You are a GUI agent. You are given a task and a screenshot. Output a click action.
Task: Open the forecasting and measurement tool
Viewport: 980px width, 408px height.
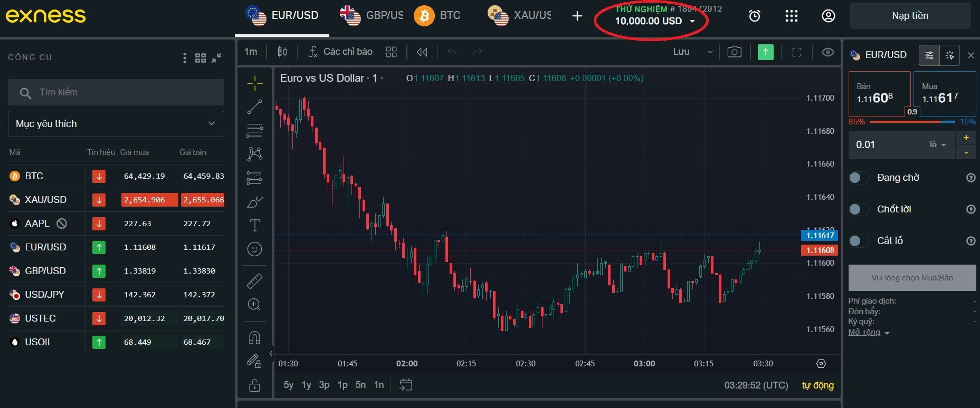254,178
